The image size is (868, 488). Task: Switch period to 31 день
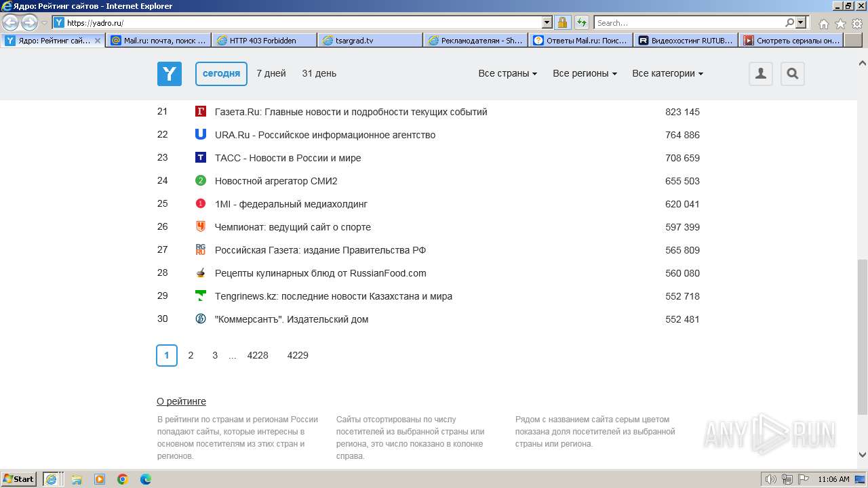click(319, 73)
